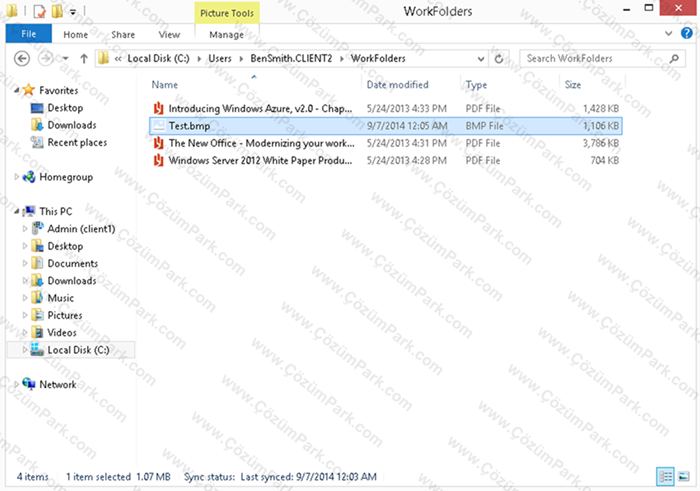Select Favorites in the navigation pane
Viewport: 700px width, 491px height.
(x=58, y=91)
